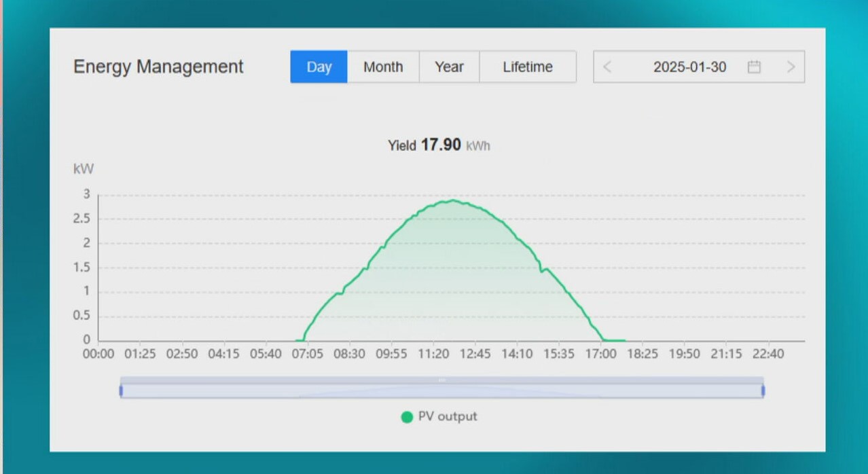
Task: Switch to the Month view tab
Action: pos(383,67)
